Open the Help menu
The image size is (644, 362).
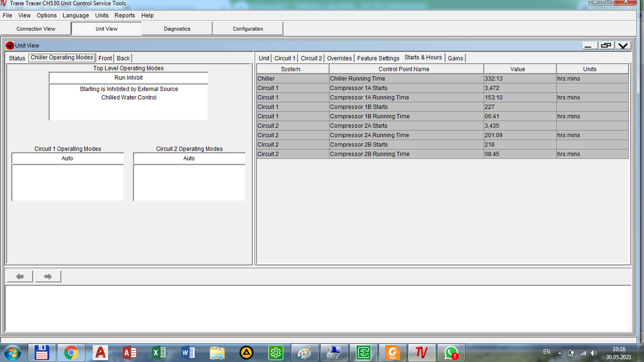(148, 15)
